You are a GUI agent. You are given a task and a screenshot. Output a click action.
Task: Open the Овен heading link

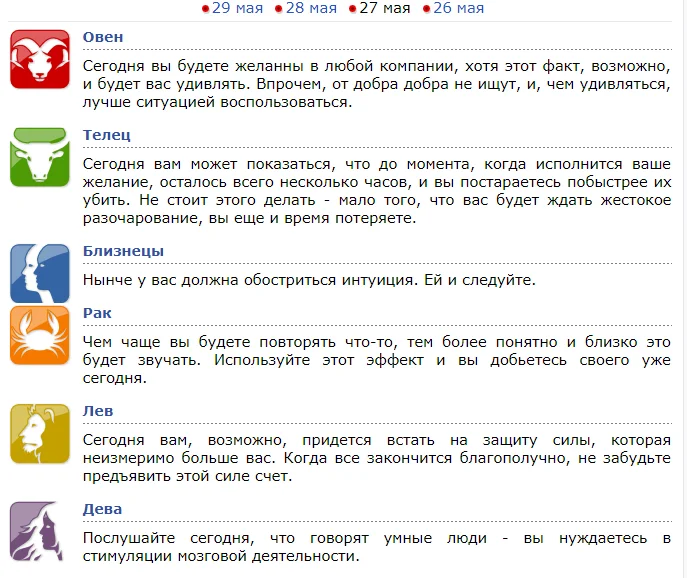coord(103,37)
